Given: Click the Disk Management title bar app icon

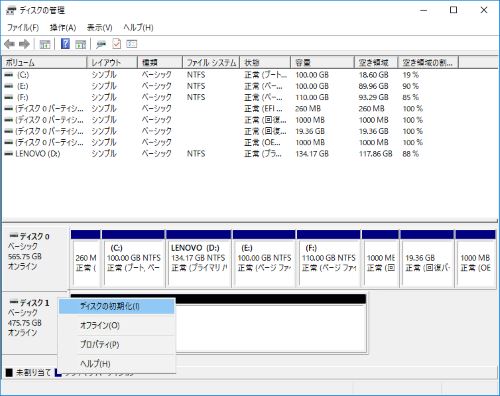Looking at the screenshot, I should point(11,11).
